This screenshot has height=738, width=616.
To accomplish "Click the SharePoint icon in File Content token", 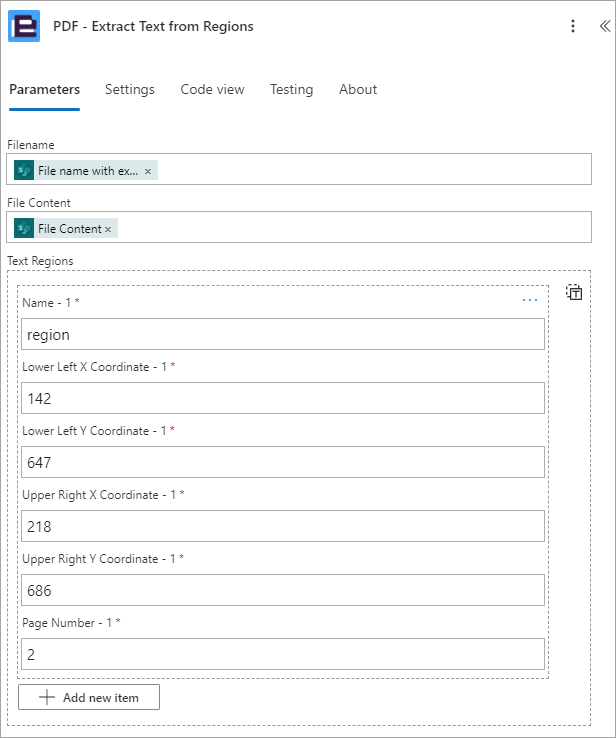I will tap(24, 228).
